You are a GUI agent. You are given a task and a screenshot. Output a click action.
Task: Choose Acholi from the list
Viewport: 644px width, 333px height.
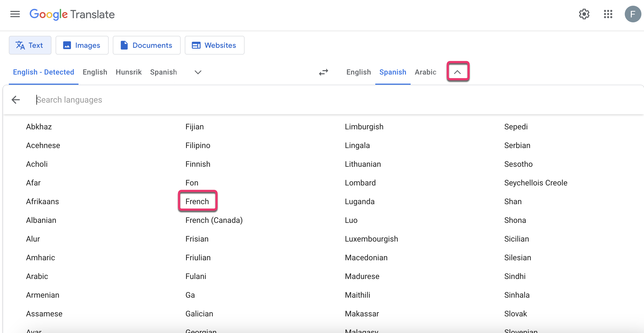tap(37, 164)
